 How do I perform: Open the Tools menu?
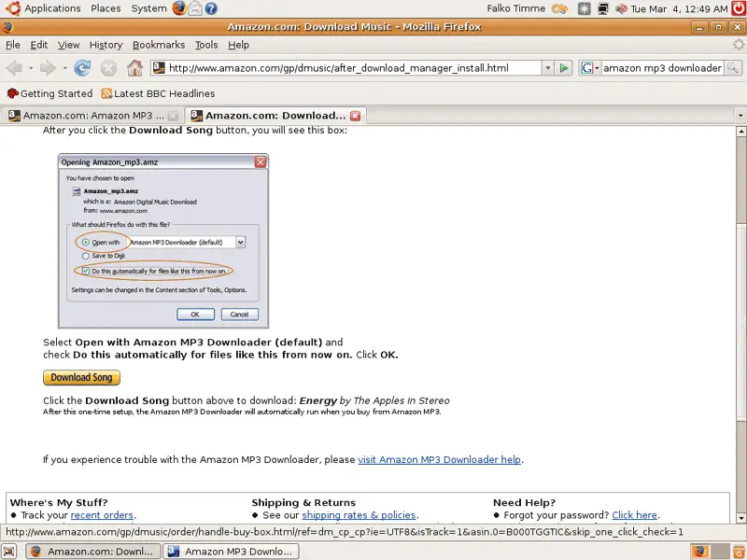pos(206,45)
